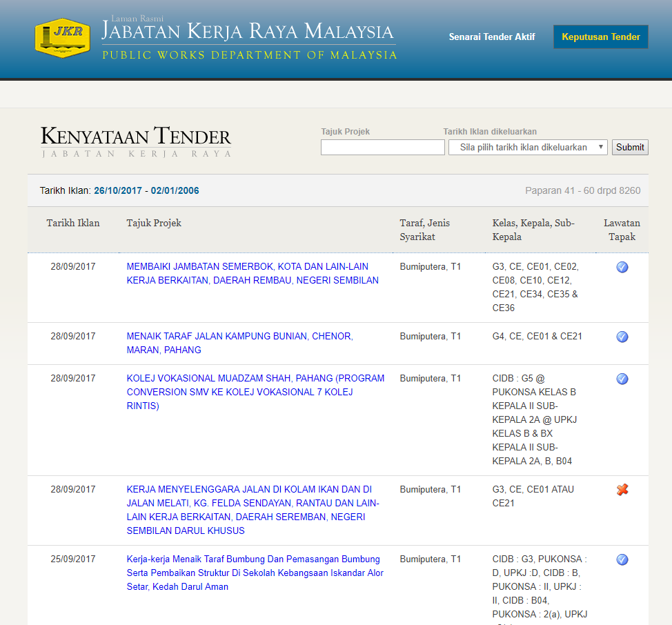
Task: Open Senarai Tender Aktif menu item
Action: coord(491,37)
